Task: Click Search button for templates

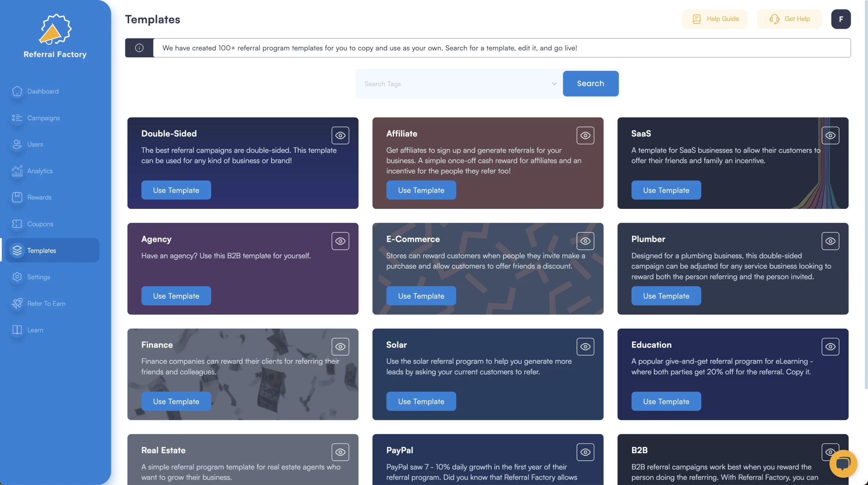Action: click(x=590, y=83)
